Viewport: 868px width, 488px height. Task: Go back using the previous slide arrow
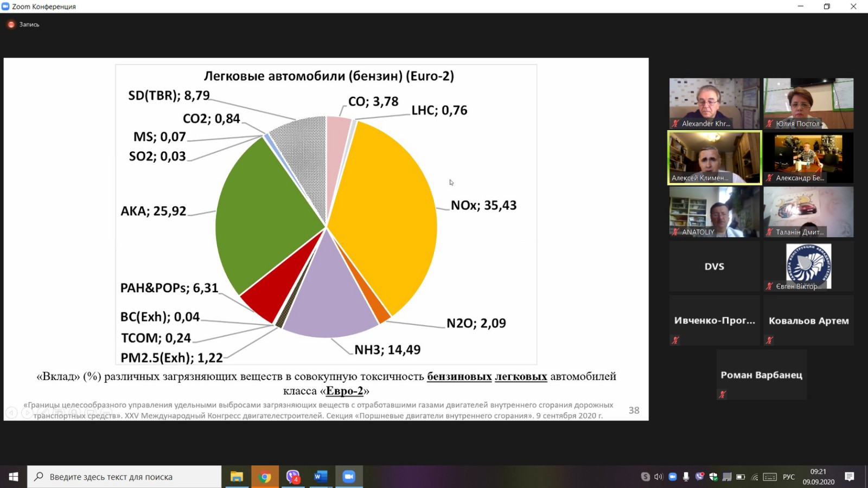pos(11,413)
